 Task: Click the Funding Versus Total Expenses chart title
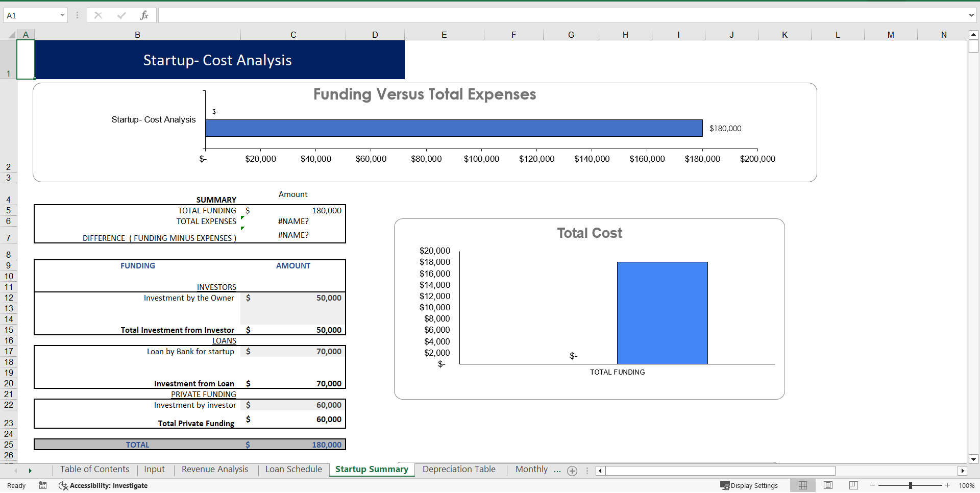click(x=425, y=94)
